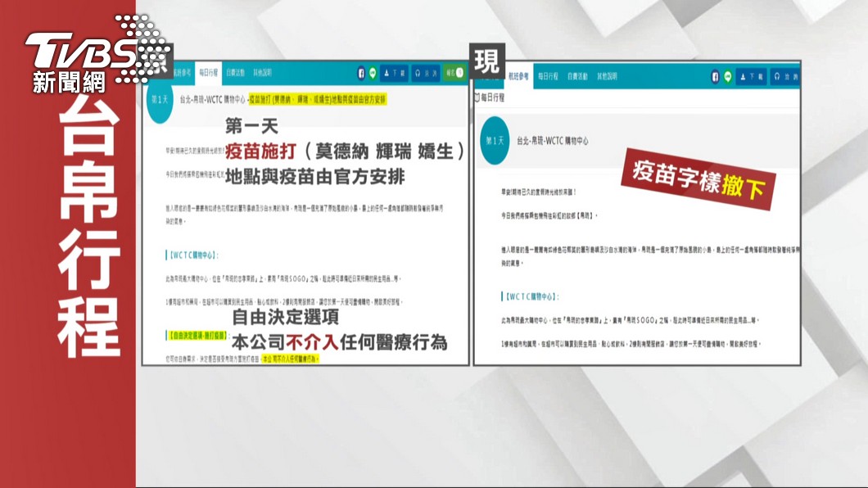Select the 第1天 circle in the left page
The height and width of the screenshot is (488, 868).
click(160, 100)
